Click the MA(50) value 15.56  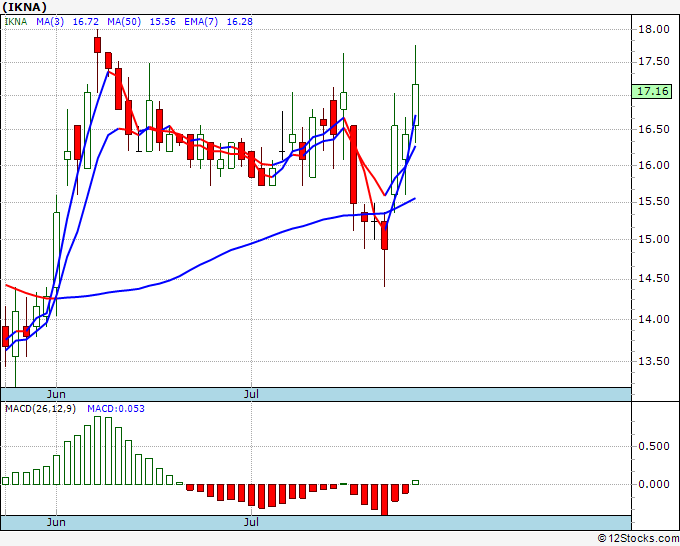pos(163,21)
